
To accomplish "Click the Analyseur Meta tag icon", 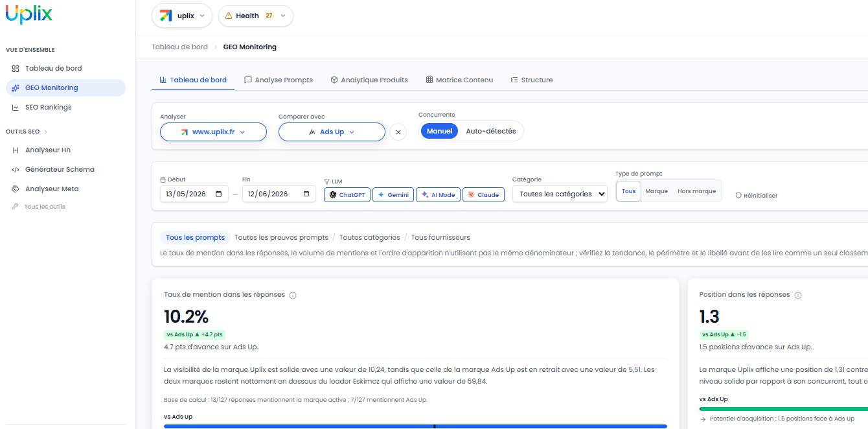I will 16,189.
